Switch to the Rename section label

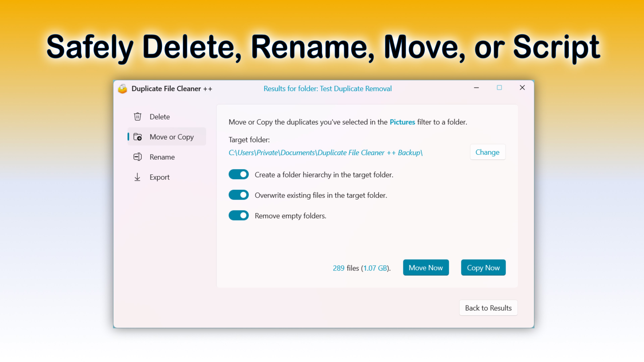click(x=162, y=157)
